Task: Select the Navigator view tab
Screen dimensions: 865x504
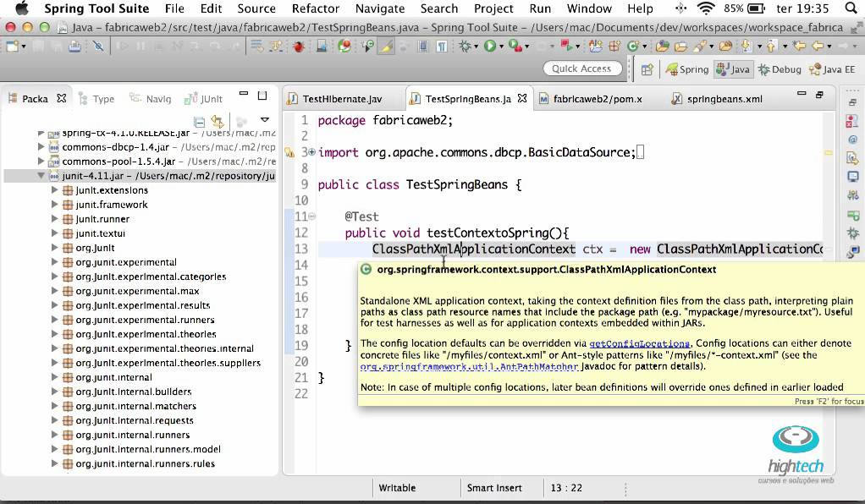Action: [150, 99]
